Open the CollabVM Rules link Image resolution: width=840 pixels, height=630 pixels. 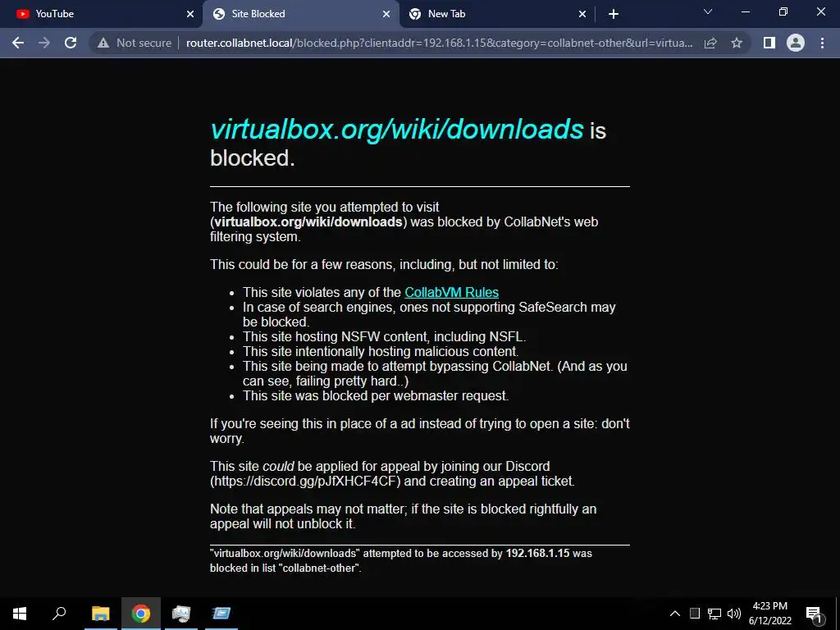coord(452,292)
